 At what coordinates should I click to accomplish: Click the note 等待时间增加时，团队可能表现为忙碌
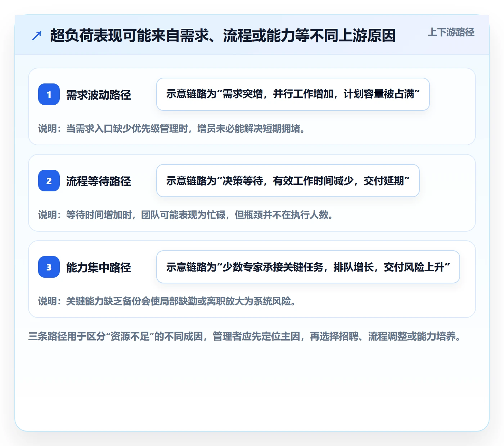pos(186,215)
